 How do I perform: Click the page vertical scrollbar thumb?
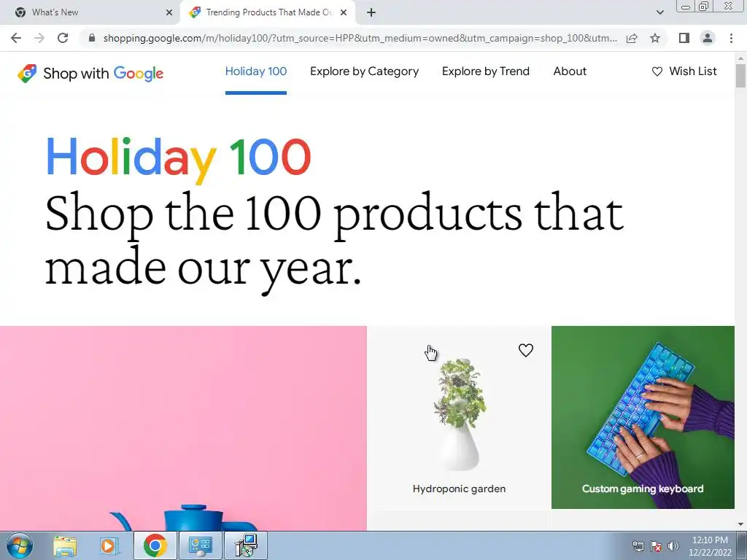(x=740, y=75)
